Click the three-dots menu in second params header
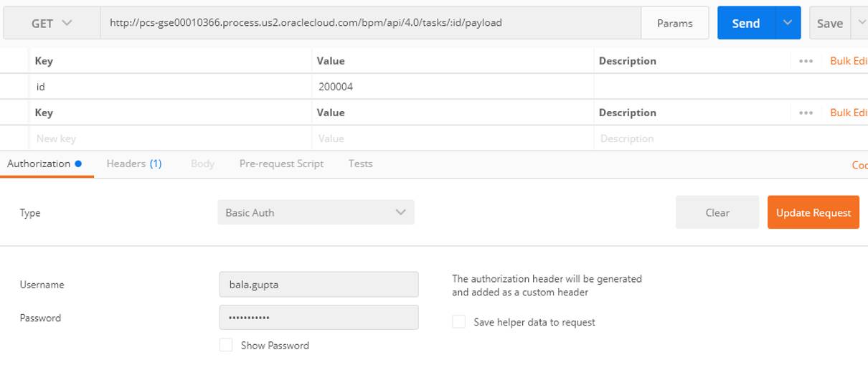The image size is (868, 365). click(806, 113)
